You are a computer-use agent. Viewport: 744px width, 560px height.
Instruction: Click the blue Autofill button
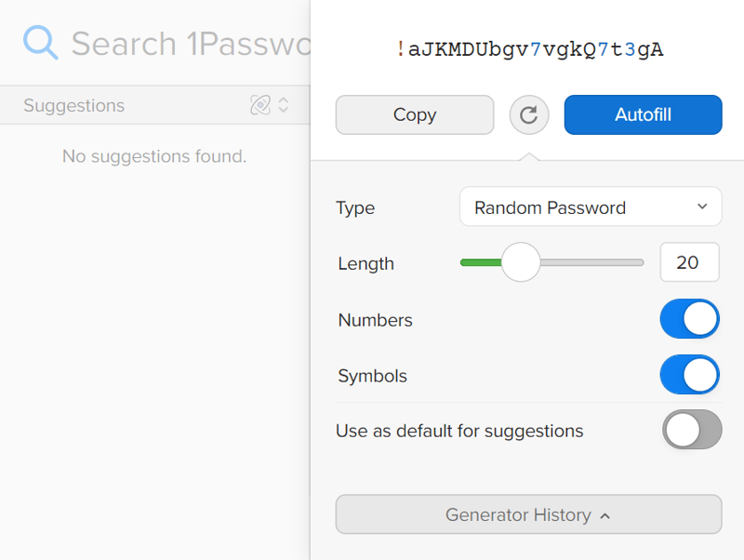point(643,114)
